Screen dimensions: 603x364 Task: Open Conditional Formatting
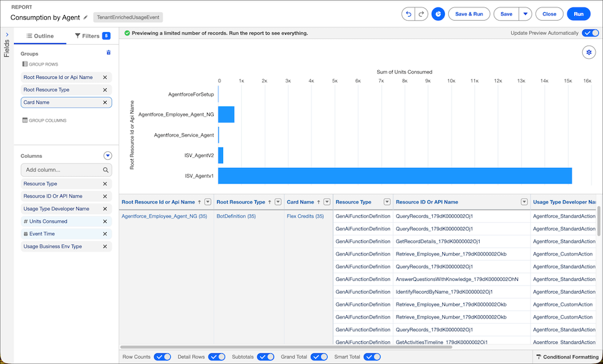(x=567, y=357)
